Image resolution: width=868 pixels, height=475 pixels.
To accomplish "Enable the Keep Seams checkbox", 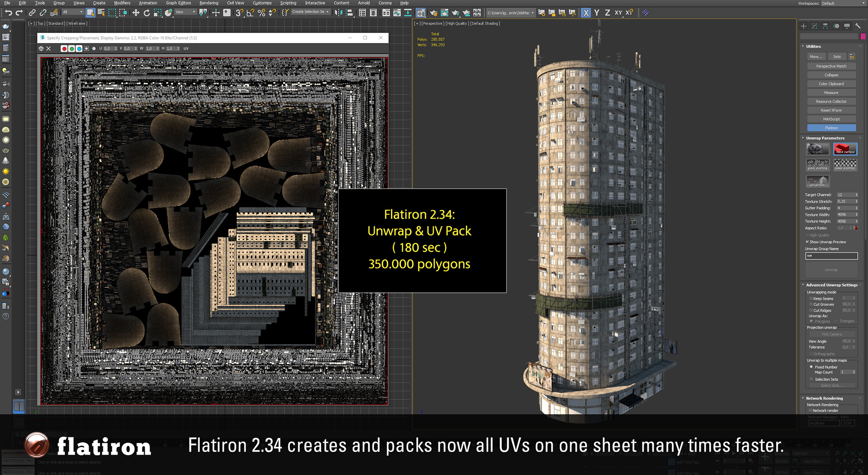I will point(811,299).
